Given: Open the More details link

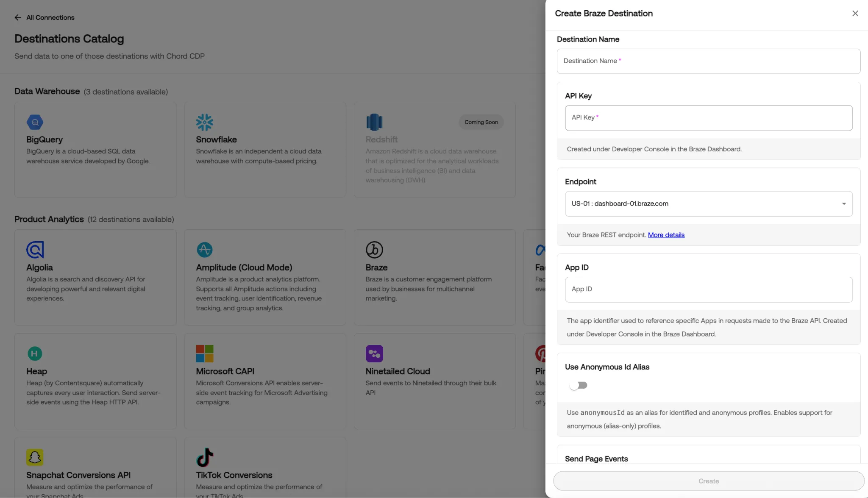Looking at the screenshot, I should pos(666,235).
